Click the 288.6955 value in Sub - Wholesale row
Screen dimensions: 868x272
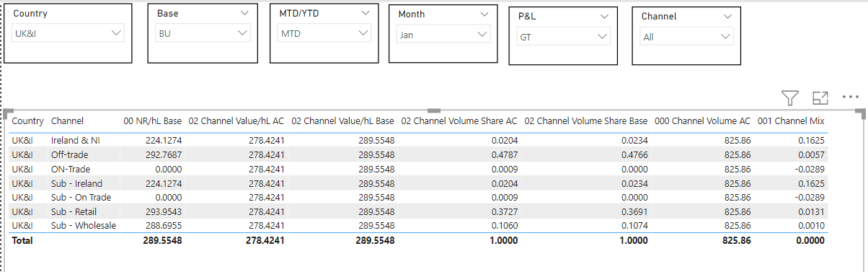[164, 226]
